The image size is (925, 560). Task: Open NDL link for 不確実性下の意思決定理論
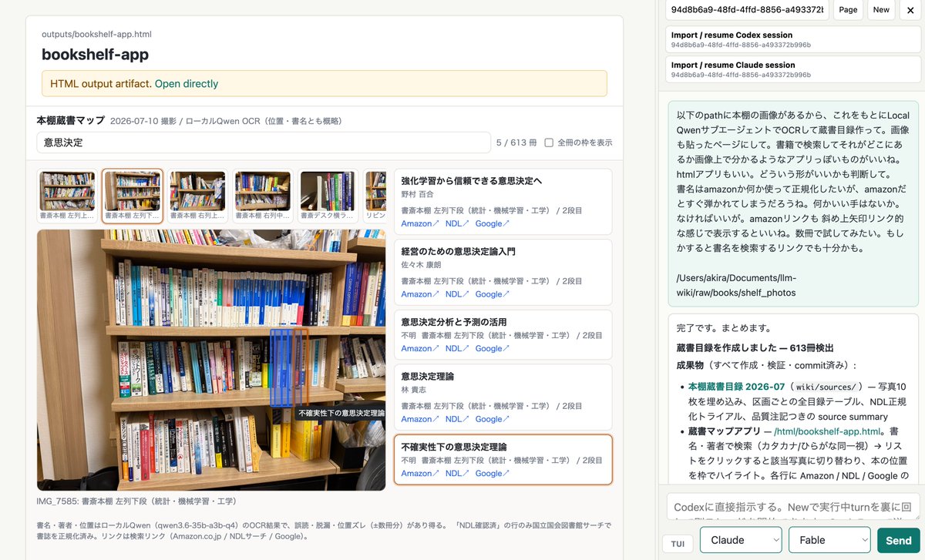pyautogui.click(x=457, y=473)
